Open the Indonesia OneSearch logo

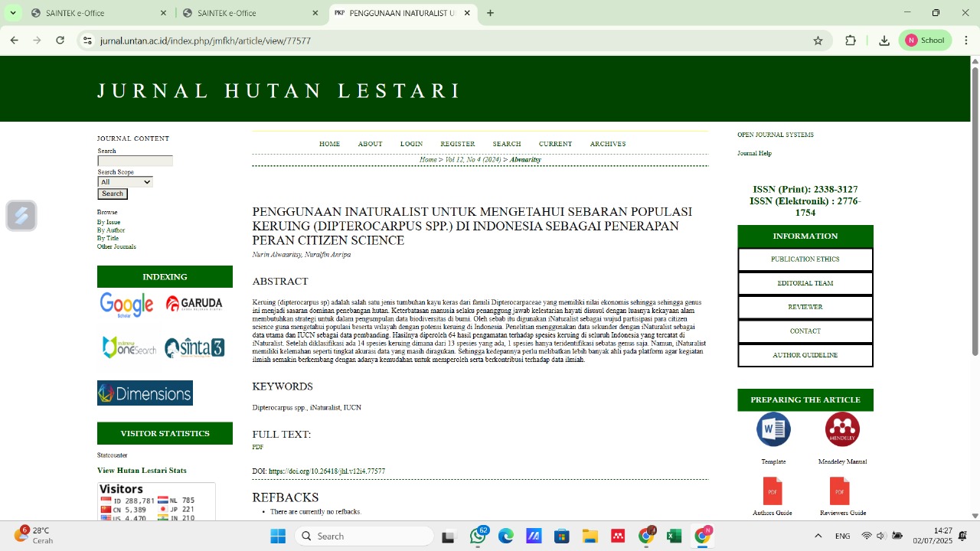click(129, 347)
